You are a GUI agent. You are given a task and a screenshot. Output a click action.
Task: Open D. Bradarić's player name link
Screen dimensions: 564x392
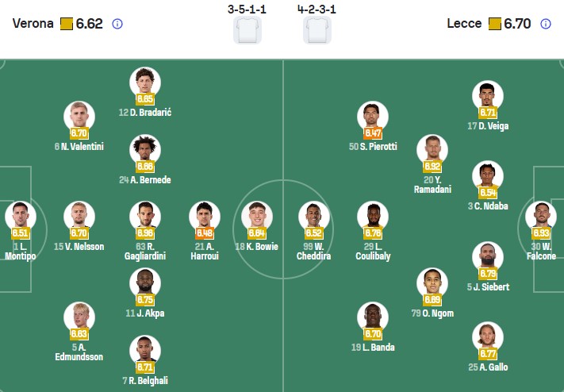point(151,113)
